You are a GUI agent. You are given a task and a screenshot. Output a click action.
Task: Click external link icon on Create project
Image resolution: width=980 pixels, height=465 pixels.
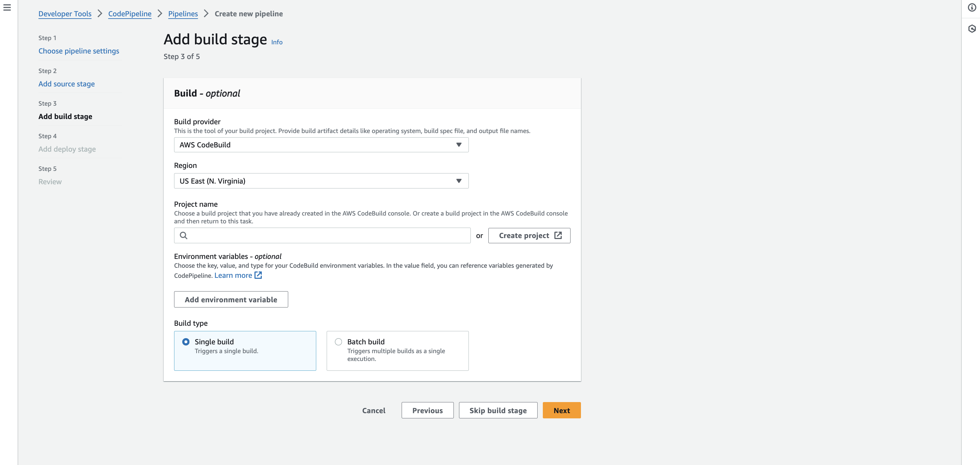click(558, 235)
